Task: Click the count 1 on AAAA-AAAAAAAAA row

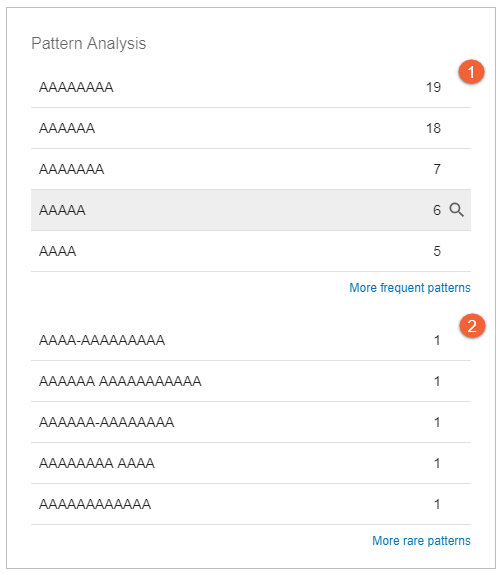Action: [x=437, y=340]
